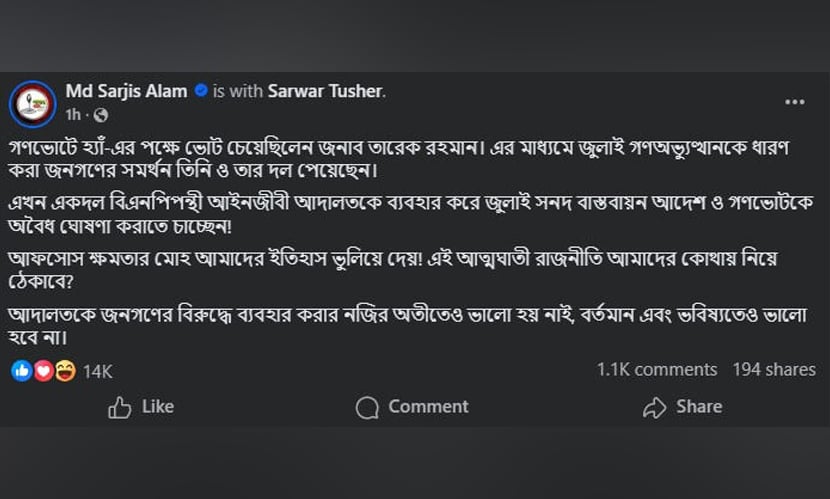Image resolution: width=830 pixels, height=499 pixels.
Task: Open Sarwar Tusher's tagged profile link
Action: tap(325, 91)
